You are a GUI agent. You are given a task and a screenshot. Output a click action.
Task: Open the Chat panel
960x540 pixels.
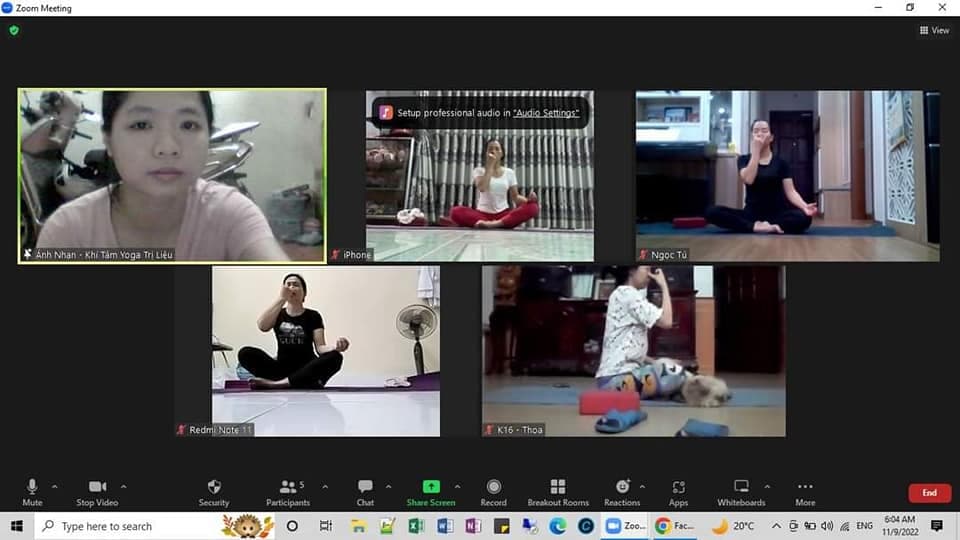tap(365, 493)
